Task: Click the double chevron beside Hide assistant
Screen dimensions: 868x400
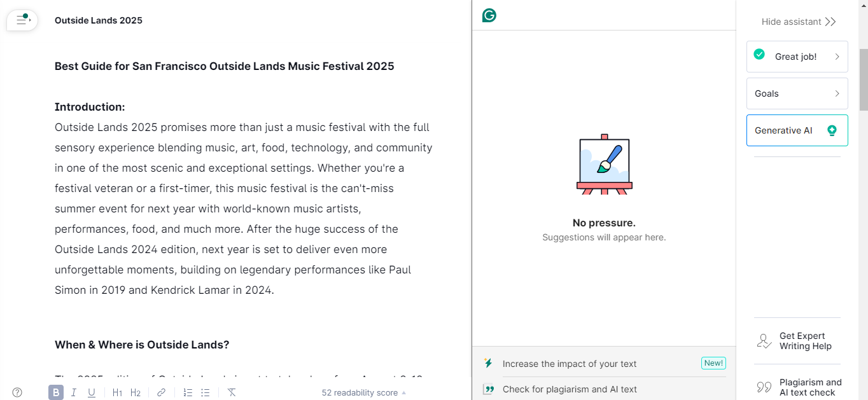Action: [x=830, y=22]
